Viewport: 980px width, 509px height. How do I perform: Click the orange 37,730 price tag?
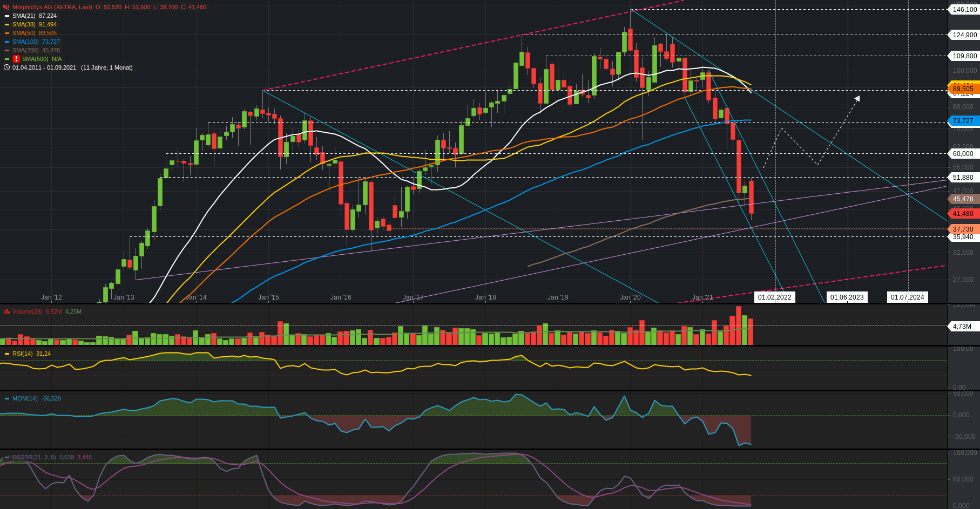click(964, 229)
